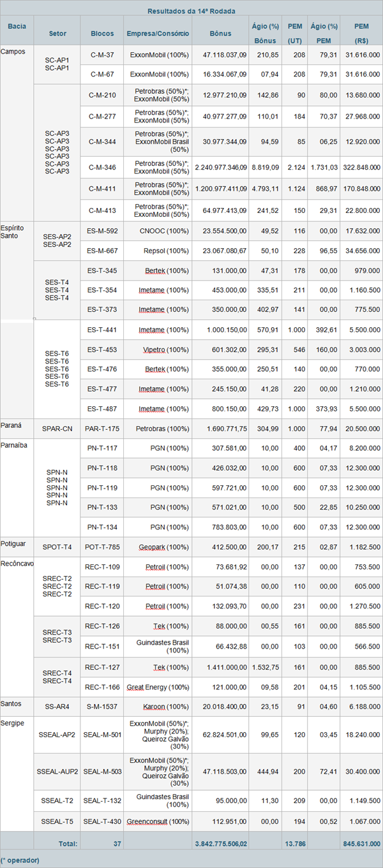Select the Campos basin cell

(13, 51)
